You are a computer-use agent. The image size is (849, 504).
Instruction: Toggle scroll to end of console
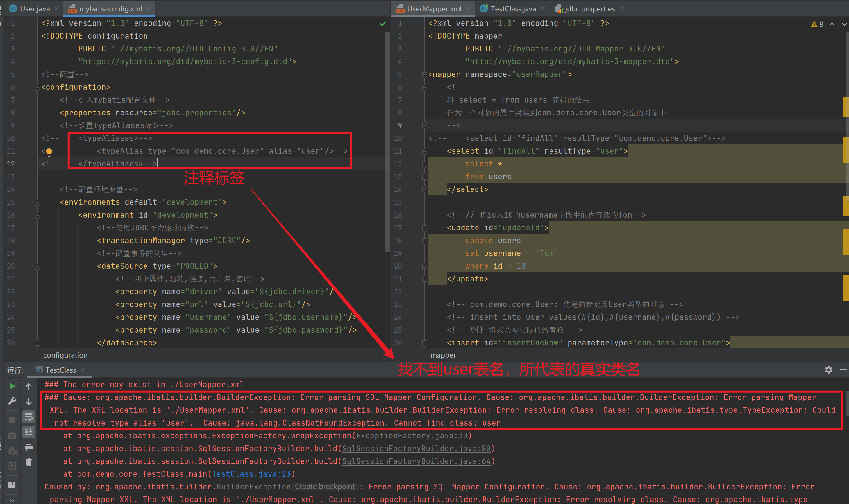pos(29,432)
